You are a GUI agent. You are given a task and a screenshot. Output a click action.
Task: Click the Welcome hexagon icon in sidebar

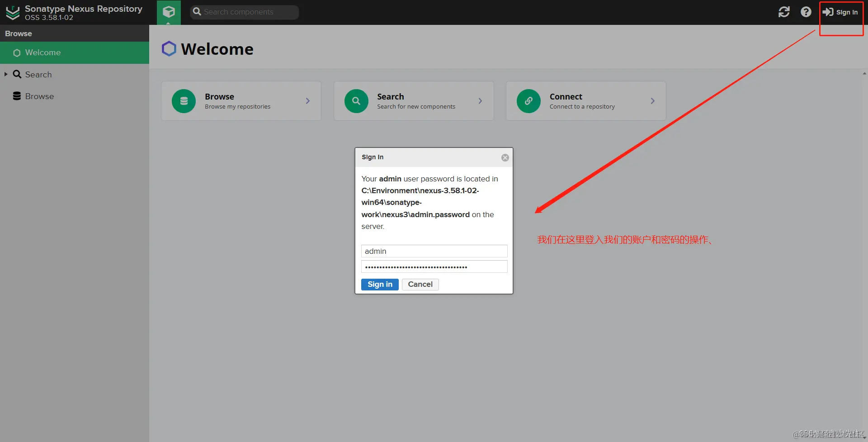(17, 53)
